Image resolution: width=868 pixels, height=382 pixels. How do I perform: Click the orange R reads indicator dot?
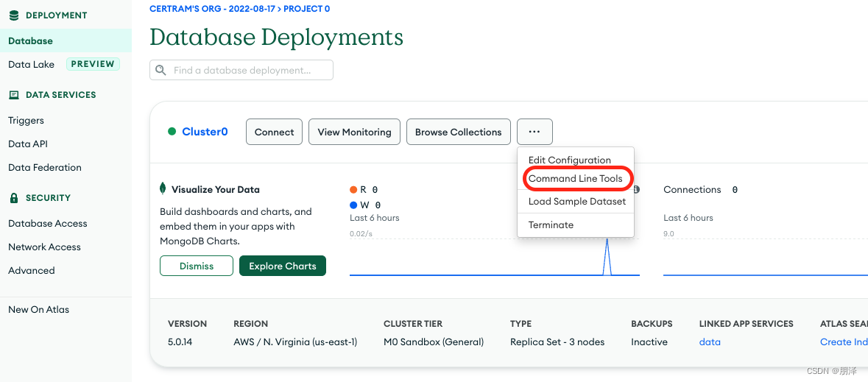(x=353, y=190)
